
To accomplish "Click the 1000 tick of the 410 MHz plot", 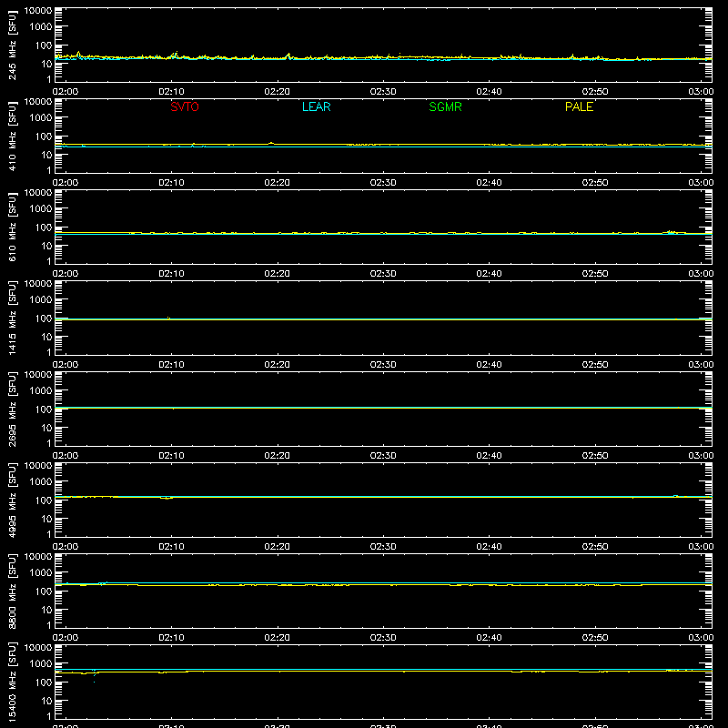I will pyautogui.click(x=41, y=118).
